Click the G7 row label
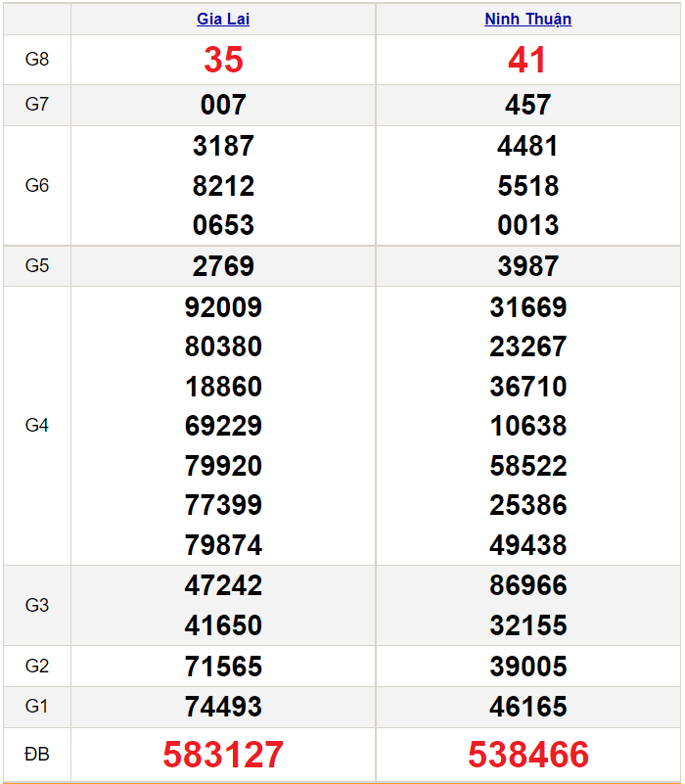Viewport: 685px width, 784px height. [37, 105]
